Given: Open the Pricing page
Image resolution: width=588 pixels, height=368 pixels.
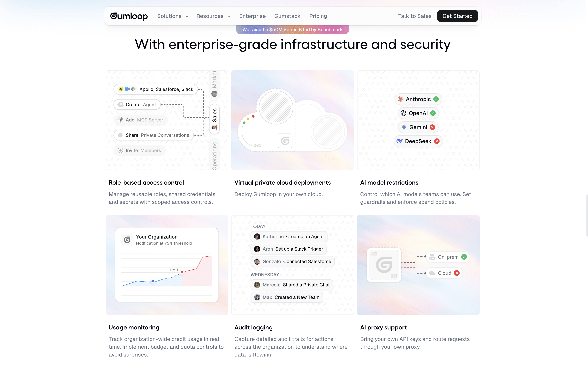Looking at the screenshot, I should [318, 16].
